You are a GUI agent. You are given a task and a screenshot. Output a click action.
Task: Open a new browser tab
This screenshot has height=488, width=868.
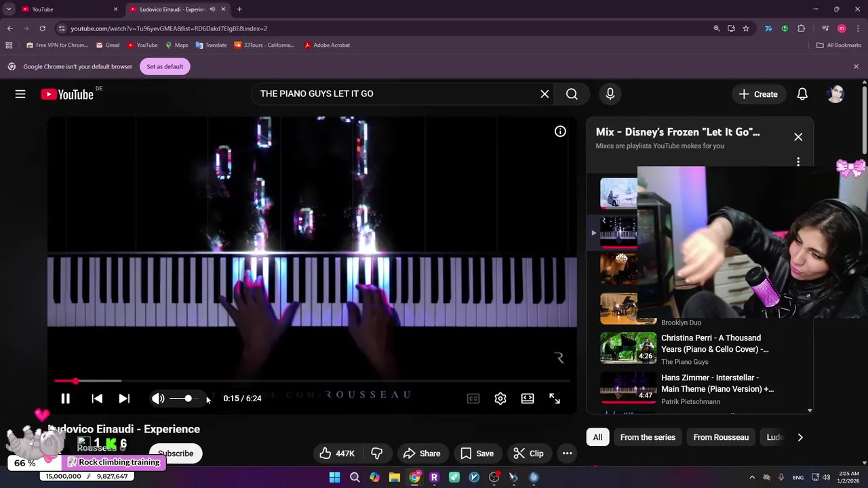pyautogui.click(x=239, y=9)
